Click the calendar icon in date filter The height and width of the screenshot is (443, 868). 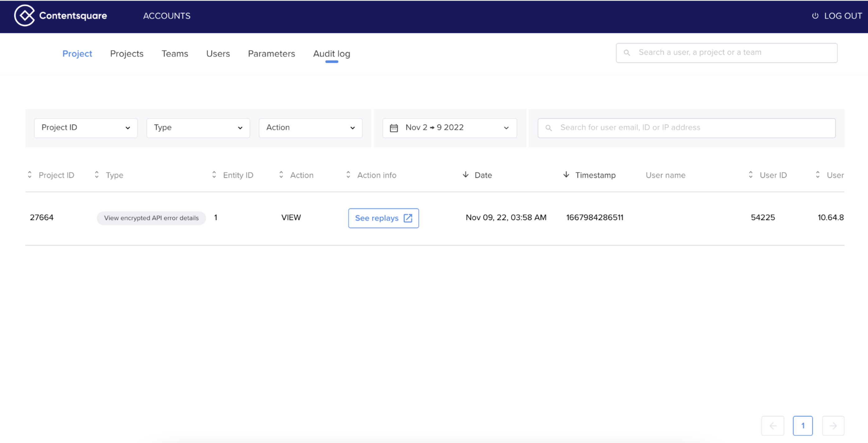pos(394,127)
